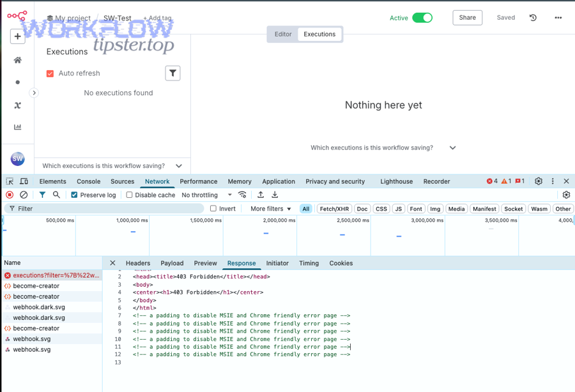Uncheck Auto refresh checkbox
Viewport: 575px width, 392px height.
[50, 73]
